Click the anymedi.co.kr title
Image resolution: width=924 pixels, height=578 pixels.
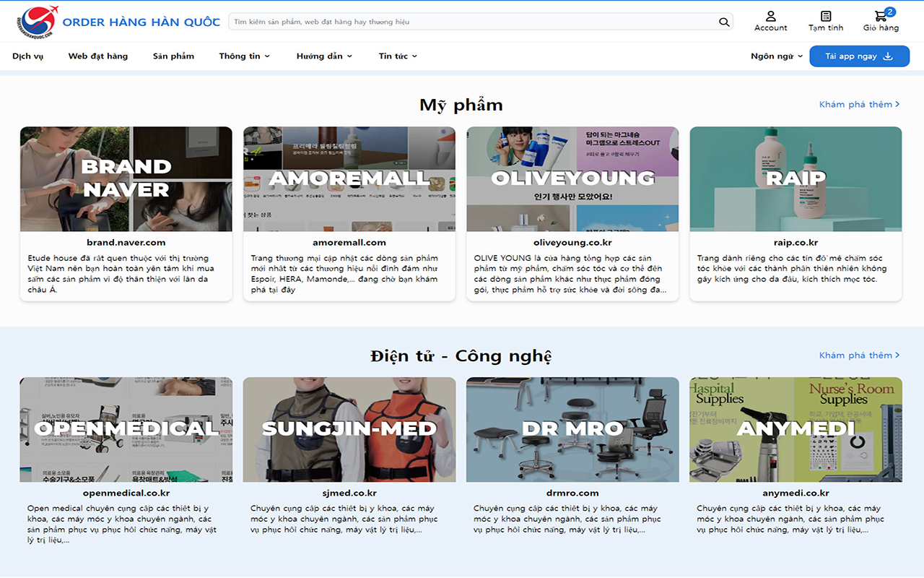[x=796, y=493]
